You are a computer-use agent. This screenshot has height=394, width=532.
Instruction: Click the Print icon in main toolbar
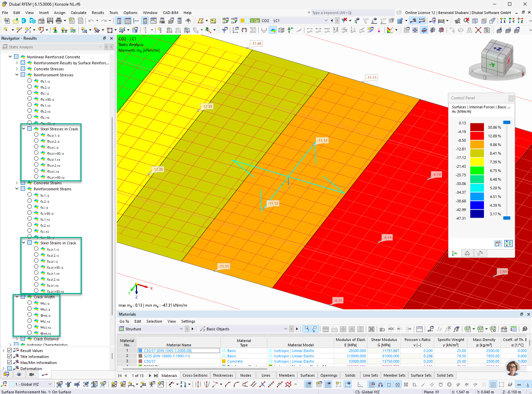click(x=59, y=21)
